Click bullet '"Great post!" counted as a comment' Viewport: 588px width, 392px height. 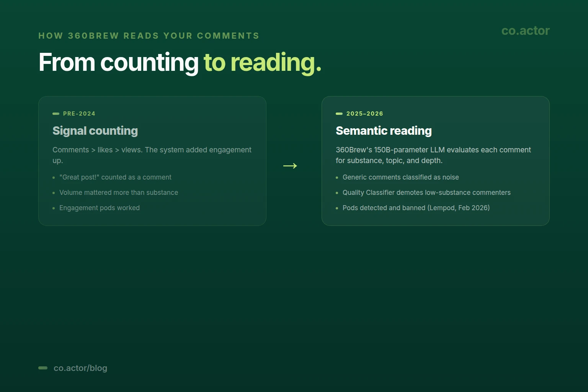click(x=115, y=177)
